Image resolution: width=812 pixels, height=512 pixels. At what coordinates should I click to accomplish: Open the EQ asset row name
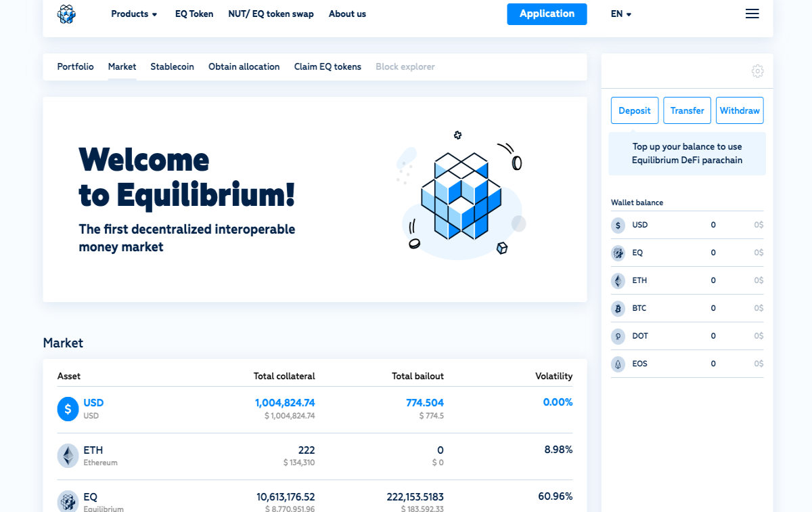91,496
